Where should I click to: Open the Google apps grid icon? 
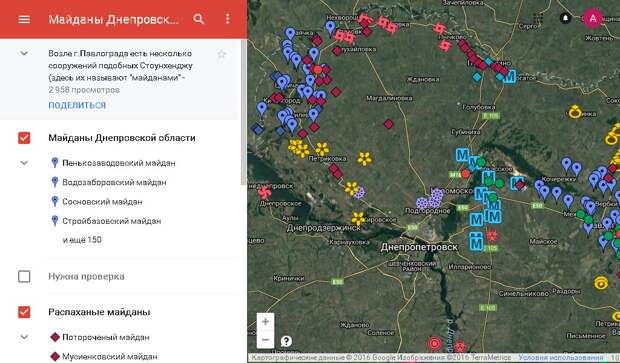[538, 18]
